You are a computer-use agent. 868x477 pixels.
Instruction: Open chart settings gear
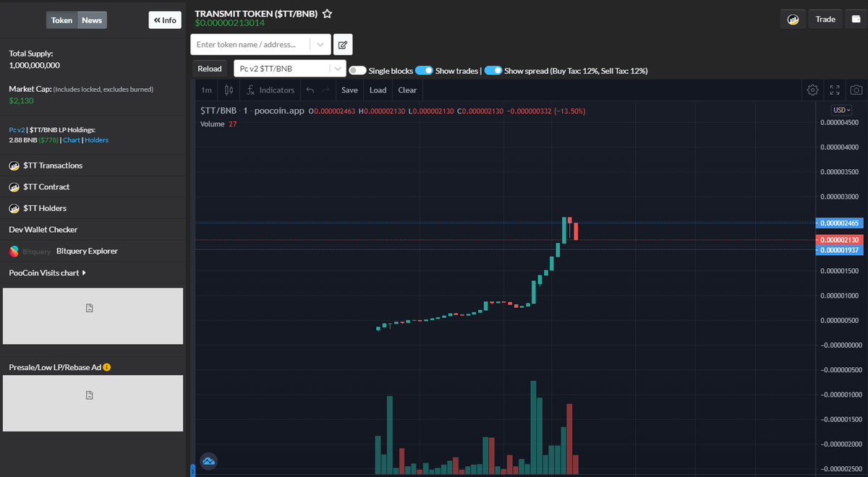click(812, 90)
